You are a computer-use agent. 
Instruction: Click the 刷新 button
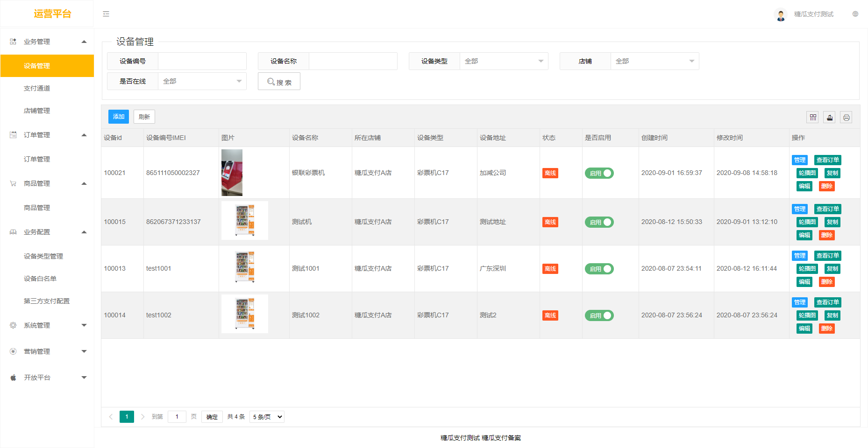pos(144,117)
